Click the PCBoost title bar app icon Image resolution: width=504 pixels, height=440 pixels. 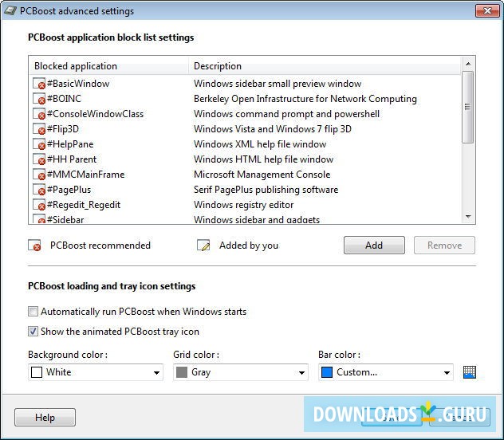(x=10, y=11)
